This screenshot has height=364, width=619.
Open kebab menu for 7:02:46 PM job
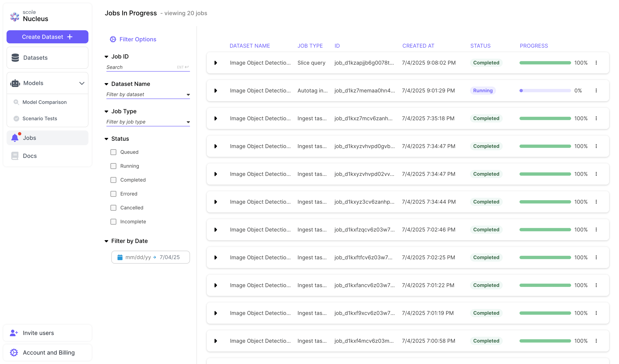click(x=596, y=230)
